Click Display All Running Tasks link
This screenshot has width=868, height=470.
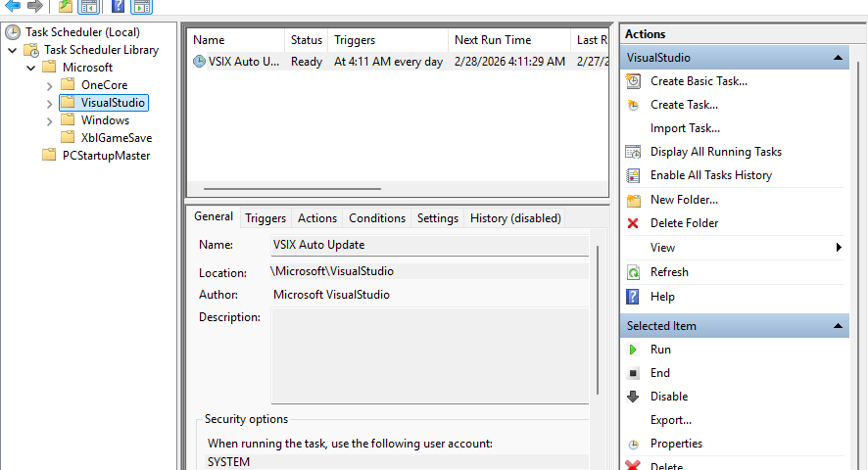tap(716, 152)
